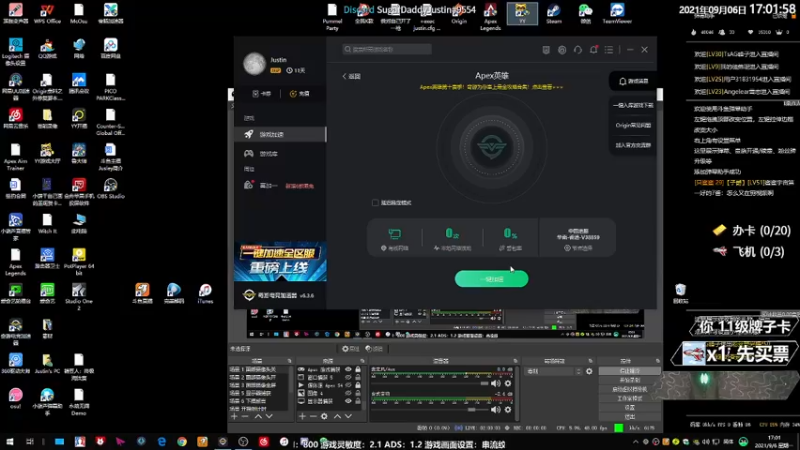Open the scene transition dropdown in OBS

tap(554, 371)
